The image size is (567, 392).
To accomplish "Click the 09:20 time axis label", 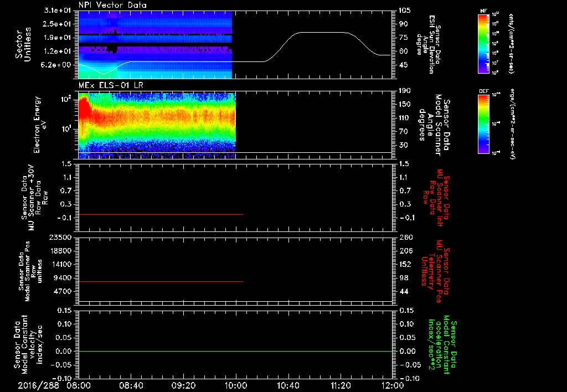I will [183, 385].
